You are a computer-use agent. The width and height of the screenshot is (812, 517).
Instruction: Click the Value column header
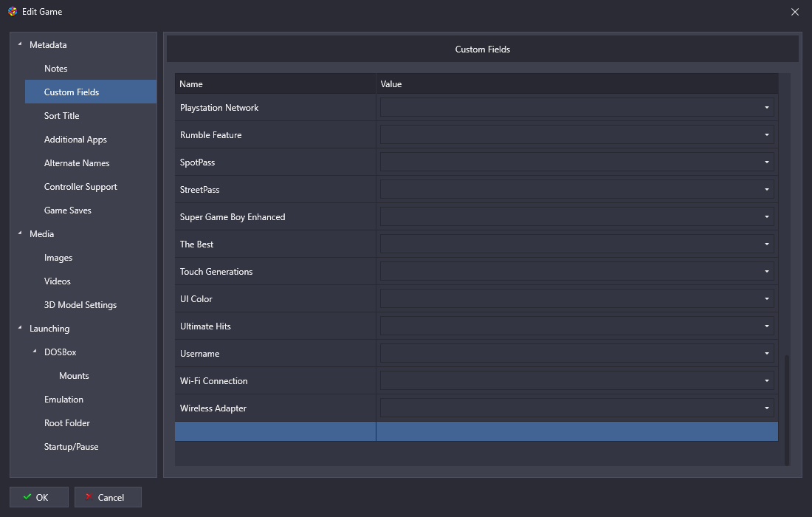pos(577,84)
